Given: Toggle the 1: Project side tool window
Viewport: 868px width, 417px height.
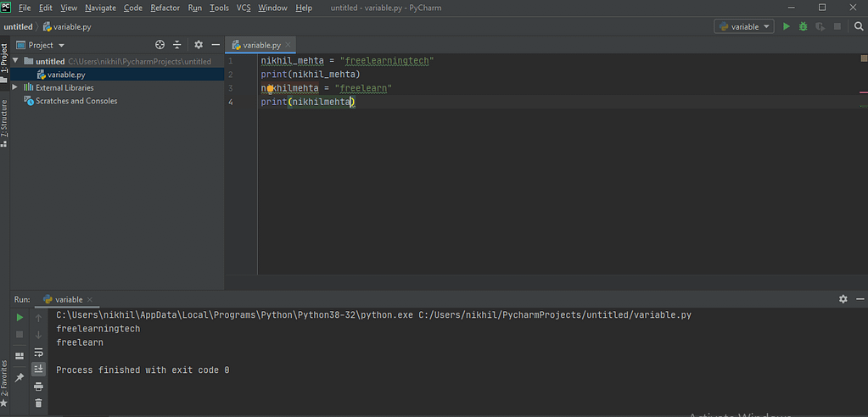Looking at the screenshot, I should point(4,62).
